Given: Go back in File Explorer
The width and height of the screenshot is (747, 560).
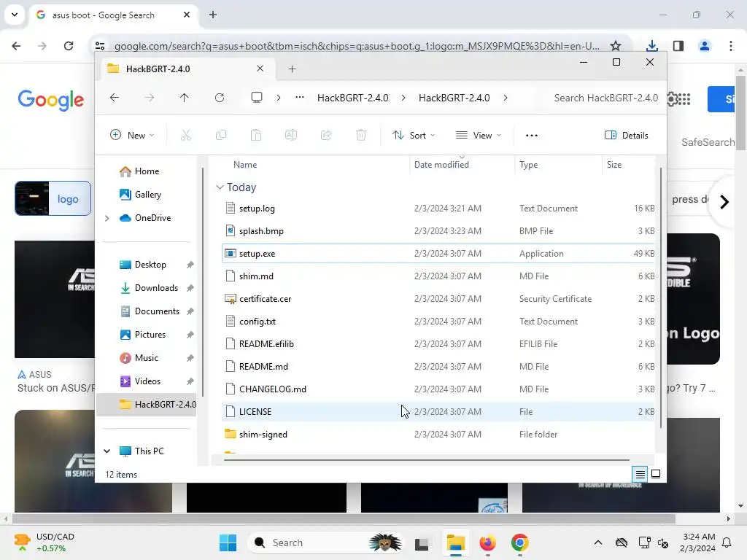Looking at the screenshot, I should point(115,98).
